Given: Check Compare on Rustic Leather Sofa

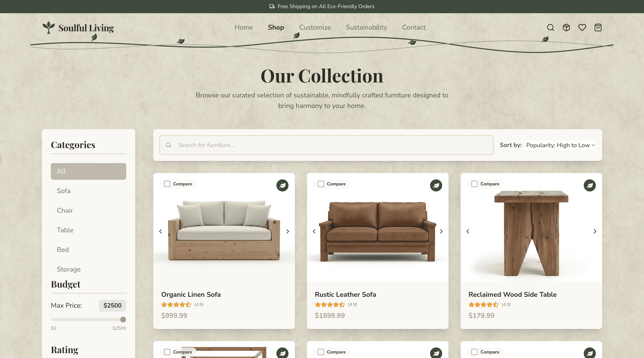Looking at the screenshot, I should [321, 184].
